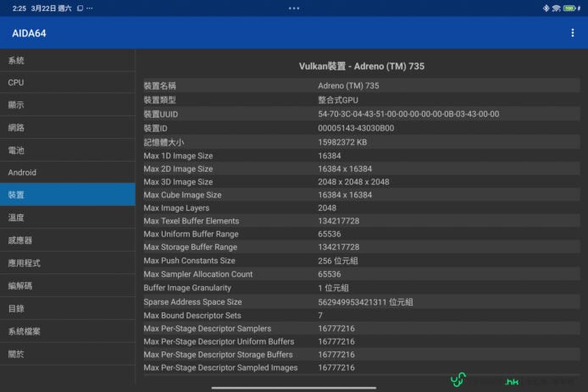Tap the Wi-Fi status icon
The height and width of the screenshot is (392, 588).
tap(556, 8)
